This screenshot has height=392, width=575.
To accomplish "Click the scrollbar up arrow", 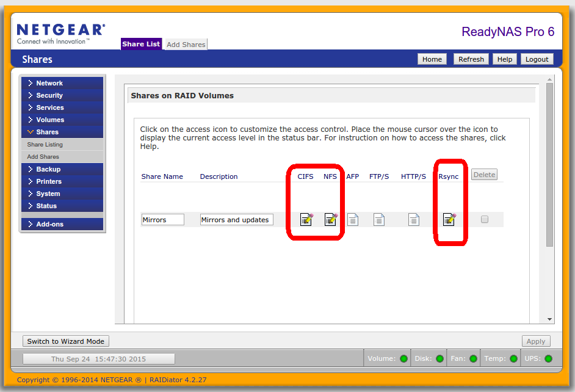I will [x=549, y=79].
